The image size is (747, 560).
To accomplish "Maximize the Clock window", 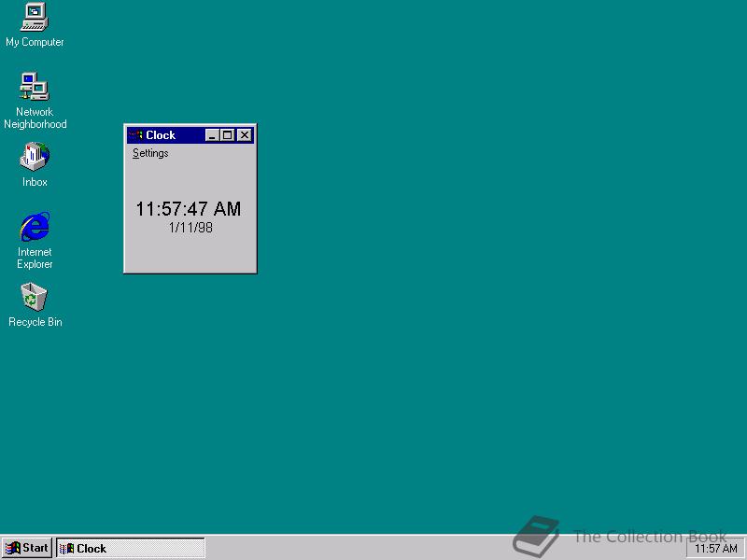I will coord(228,135).
